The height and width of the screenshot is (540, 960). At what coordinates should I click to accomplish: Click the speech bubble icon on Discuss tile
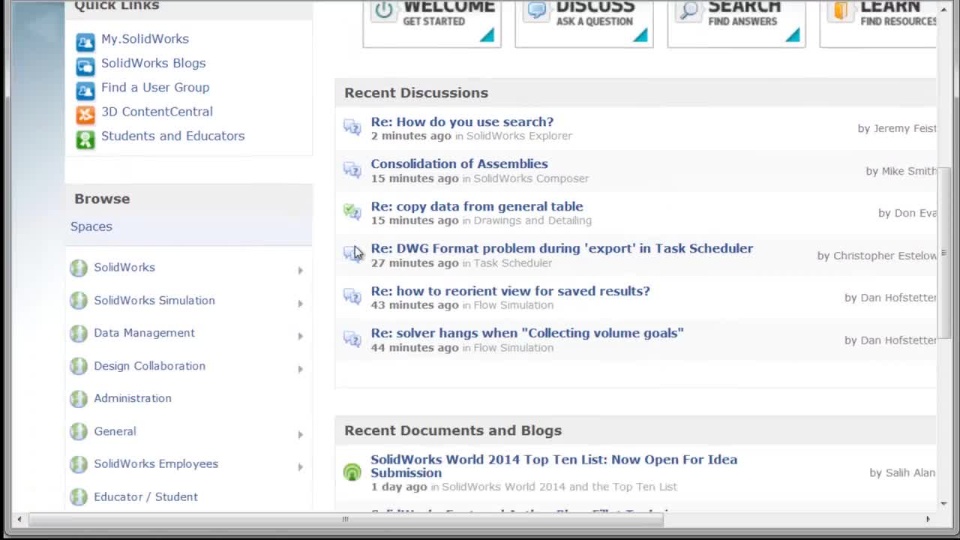point(537,10)
